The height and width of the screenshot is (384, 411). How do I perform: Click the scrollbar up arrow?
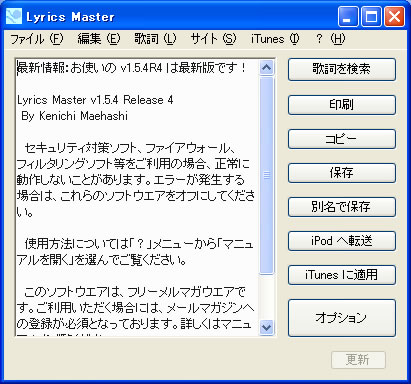266,68
